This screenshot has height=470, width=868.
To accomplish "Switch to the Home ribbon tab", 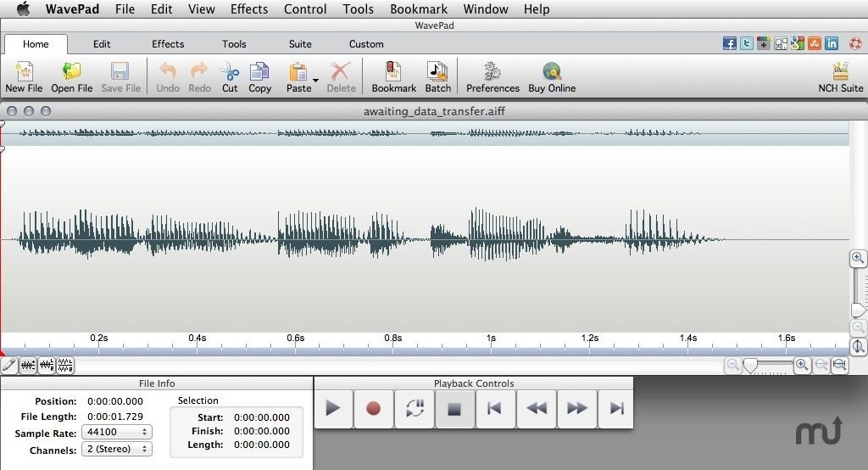I will click(x=36, y=44).
